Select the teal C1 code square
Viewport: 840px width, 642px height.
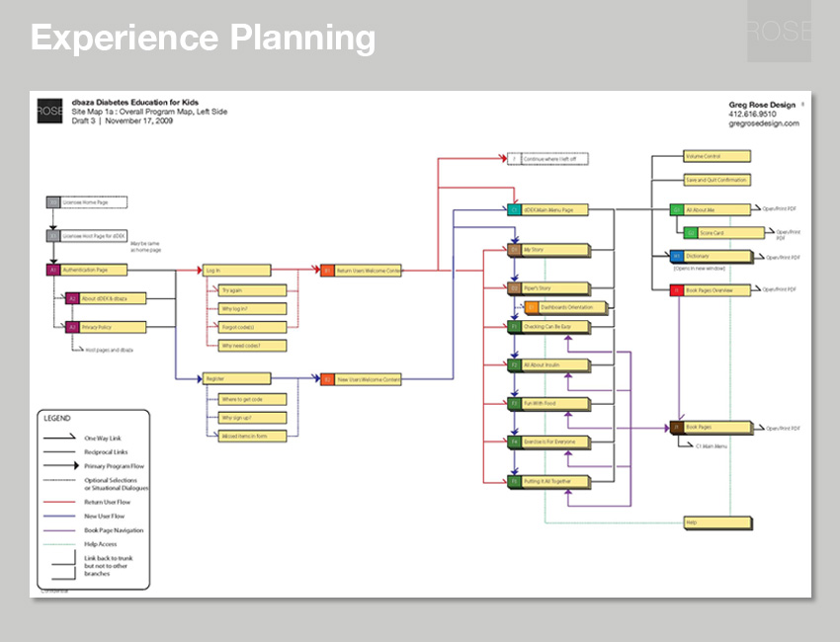[514, 210]
